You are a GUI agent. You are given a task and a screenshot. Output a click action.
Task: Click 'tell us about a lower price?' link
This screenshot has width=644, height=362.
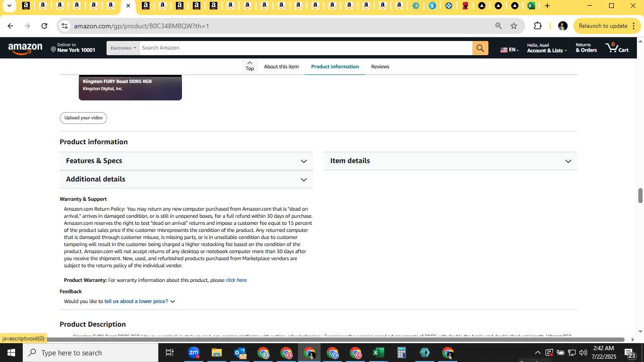pos(136,301)
